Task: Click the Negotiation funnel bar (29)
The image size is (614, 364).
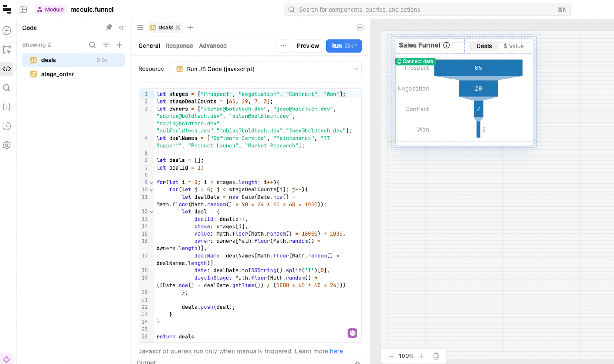Action: point(478,89)
